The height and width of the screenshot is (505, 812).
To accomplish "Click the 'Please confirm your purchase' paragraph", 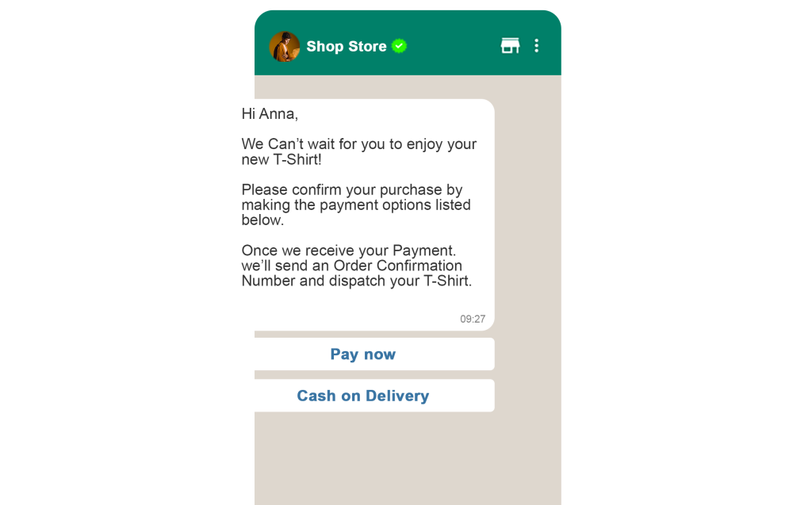I will tap(356, 205).
